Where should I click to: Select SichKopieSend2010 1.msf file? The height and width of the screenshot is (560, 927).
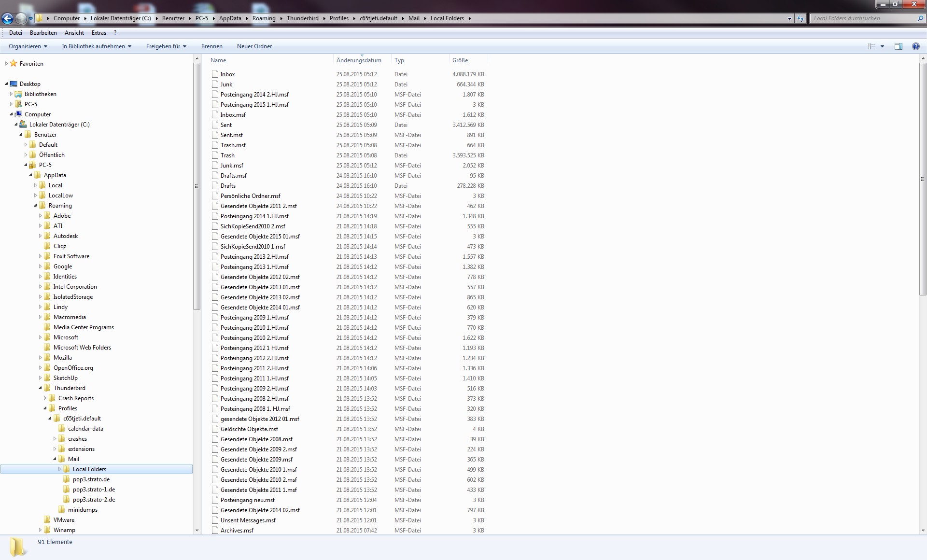tap(253, 247)
